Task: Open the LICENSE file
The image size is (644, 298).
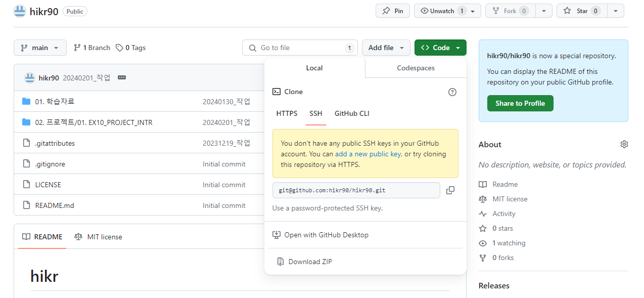Action: (x=48, y=185)
